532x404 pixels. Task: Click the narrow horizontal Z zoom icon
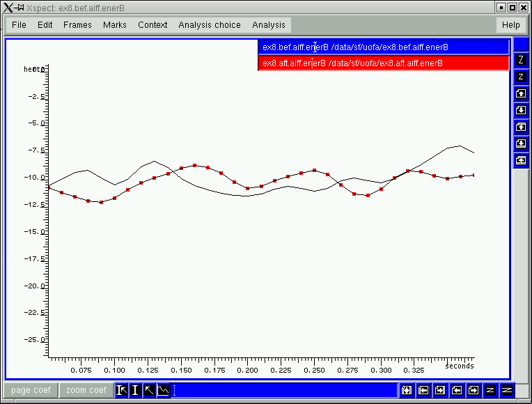490,391
